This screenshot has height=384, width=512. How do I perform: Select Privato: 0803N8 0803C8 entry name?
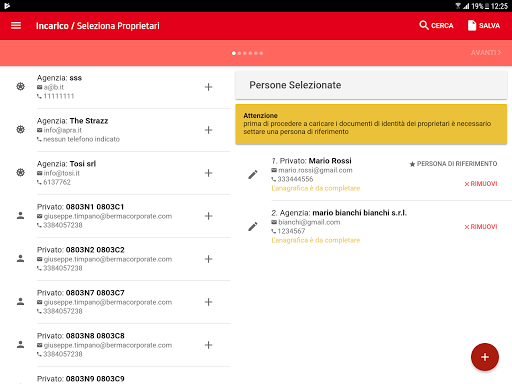80,336
